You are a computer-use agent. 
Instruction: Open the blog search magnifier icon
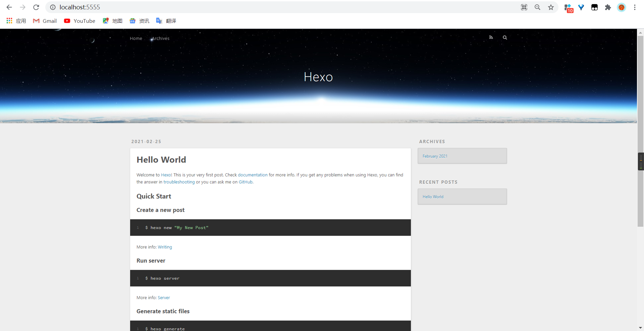click(505, 38)
